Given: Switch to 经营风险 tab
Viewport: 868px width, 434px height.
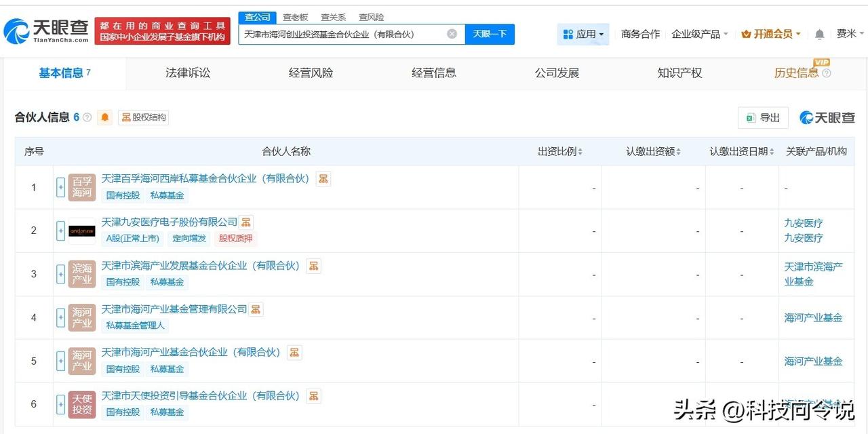Looking at the screenshot, I should pos(311,73).
